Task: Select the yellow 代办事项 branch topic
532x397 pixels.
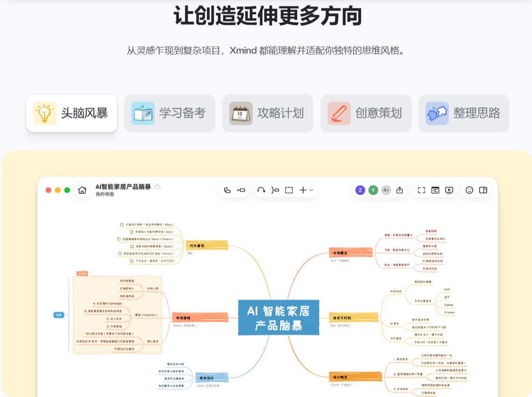Action: point(206,245)
